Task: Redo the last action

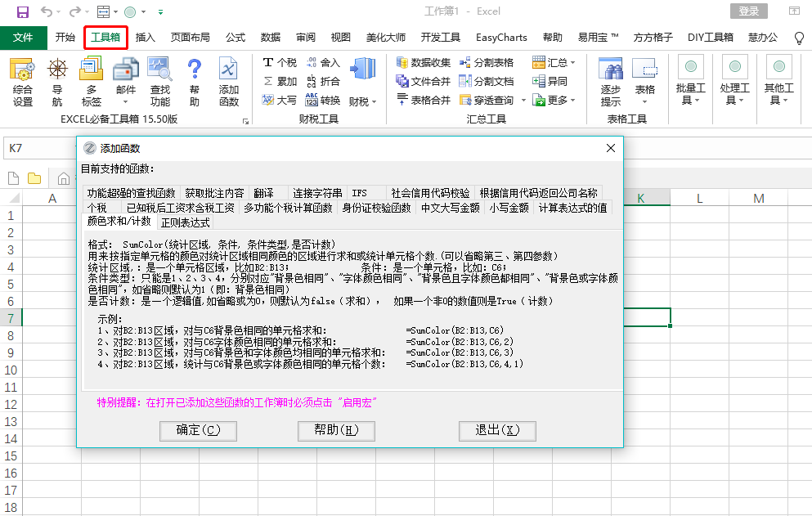Action: [x=75, y=11]
